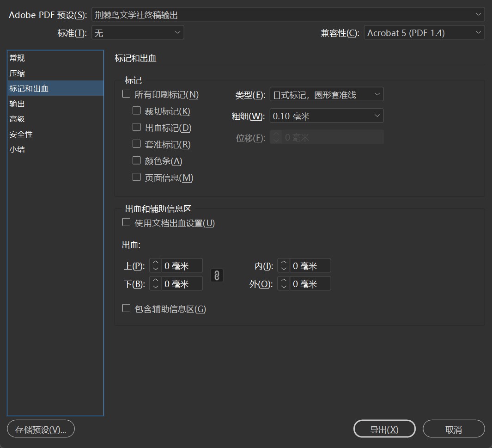
Task: Enable 出血标记 marks
Action: (x=136, y=127)
